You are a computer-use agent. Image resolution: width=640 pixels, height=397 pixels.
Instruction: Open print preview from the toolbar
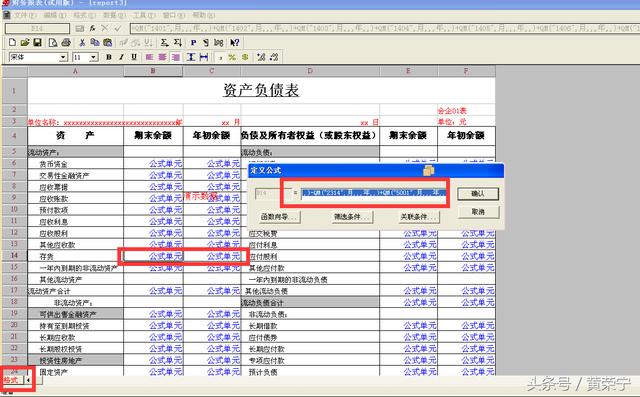[53, 42]
